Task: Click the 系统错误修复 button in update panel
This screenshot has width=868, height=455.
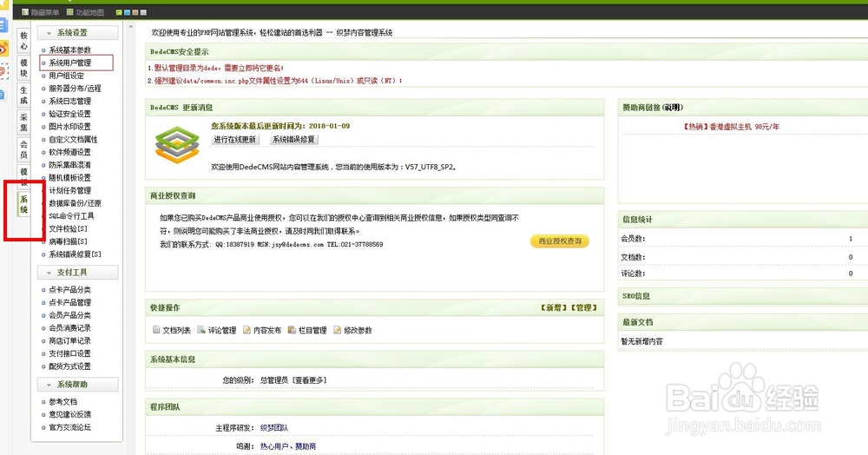Action: coord(294,140)
